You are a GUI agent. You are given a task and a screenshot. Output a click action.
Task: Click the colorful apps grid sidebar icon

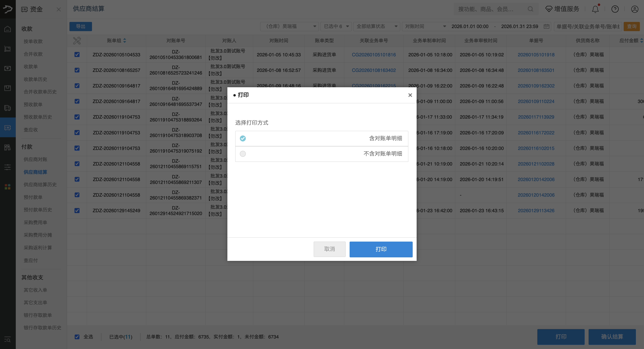[x=7, y=187]
